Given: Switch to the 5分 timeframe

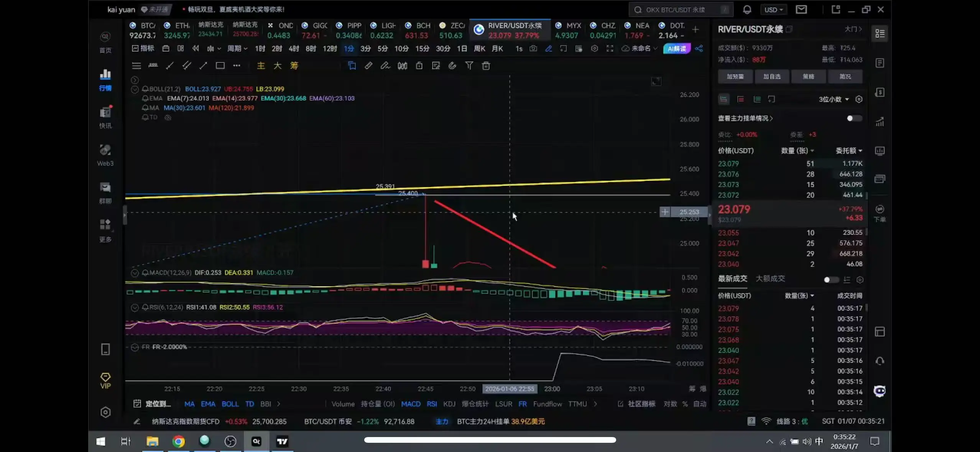Looking at the screenshot, I should (x=382, y=49).
